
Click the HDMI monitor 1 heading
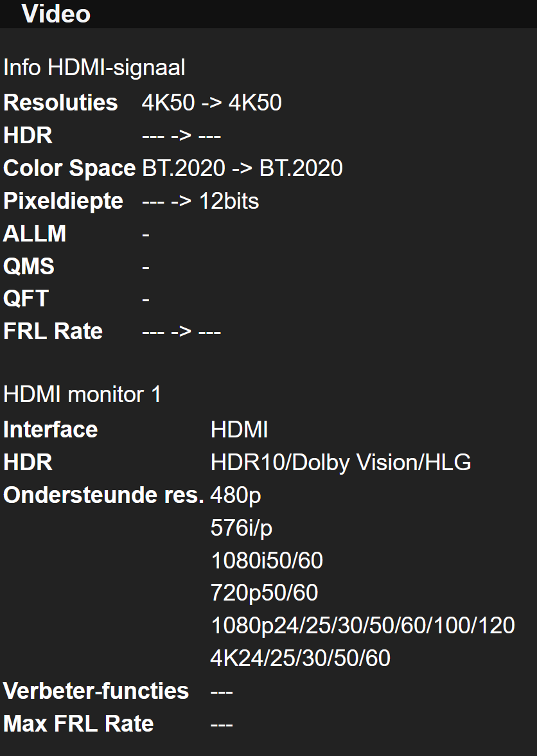coord(82,394)
